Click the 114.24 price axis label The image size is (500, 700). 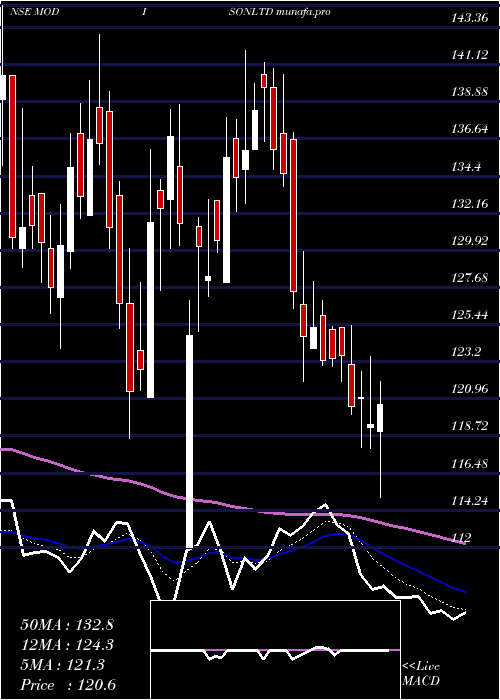point(469,501)
